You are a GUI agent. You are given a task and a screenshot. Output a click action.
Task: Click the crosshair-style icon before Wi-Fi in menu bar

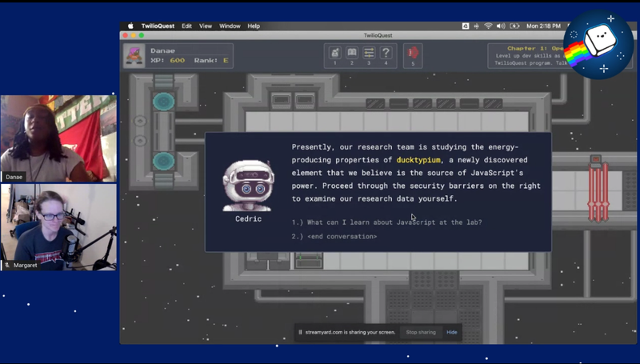coord(476,26)
